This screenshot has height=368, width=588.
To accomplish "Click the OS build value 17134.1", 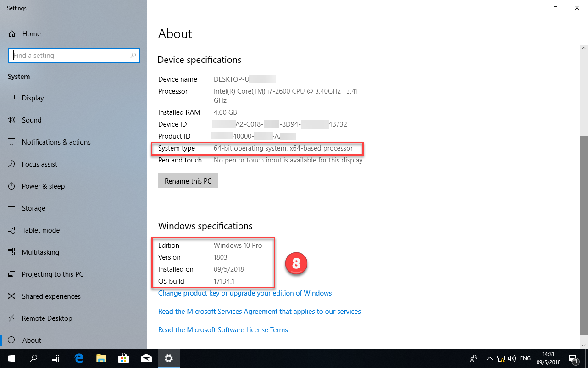I will pos(224,281).
